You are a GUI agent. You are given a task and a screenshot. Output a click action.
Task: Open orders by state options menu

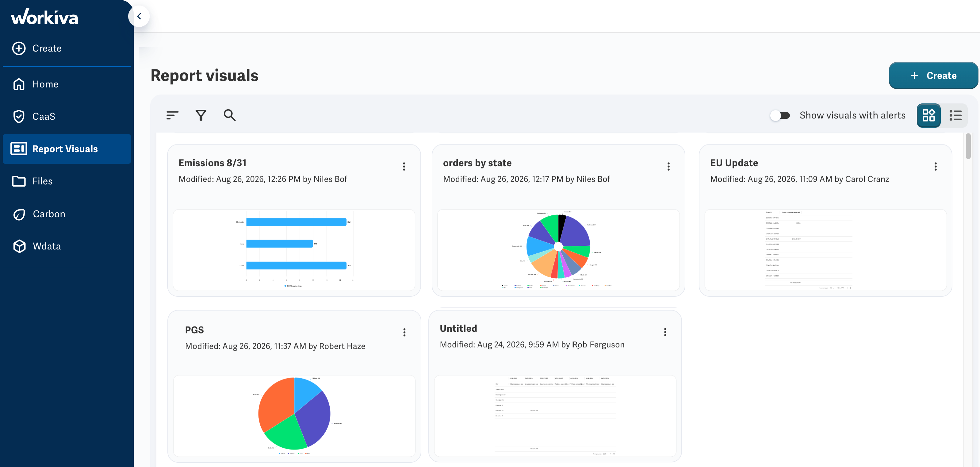[x=668, y=166]
